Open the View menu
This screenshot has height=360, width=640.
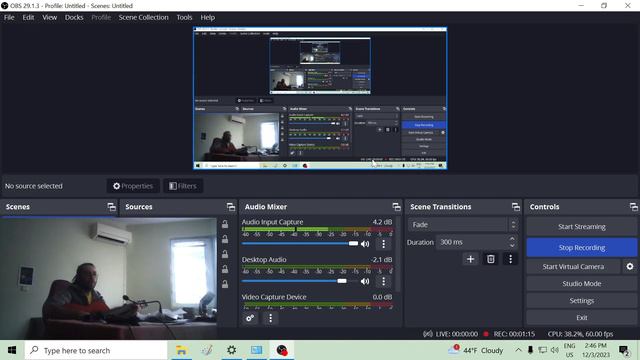50,17
